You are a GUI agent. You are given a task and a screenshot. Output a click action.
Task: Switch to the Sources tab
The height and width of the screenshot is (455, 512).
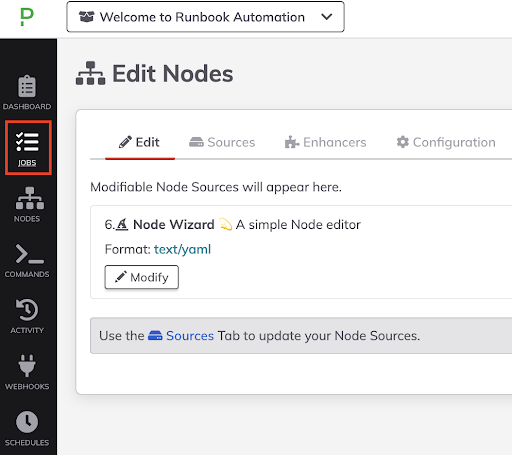point(222,142)
